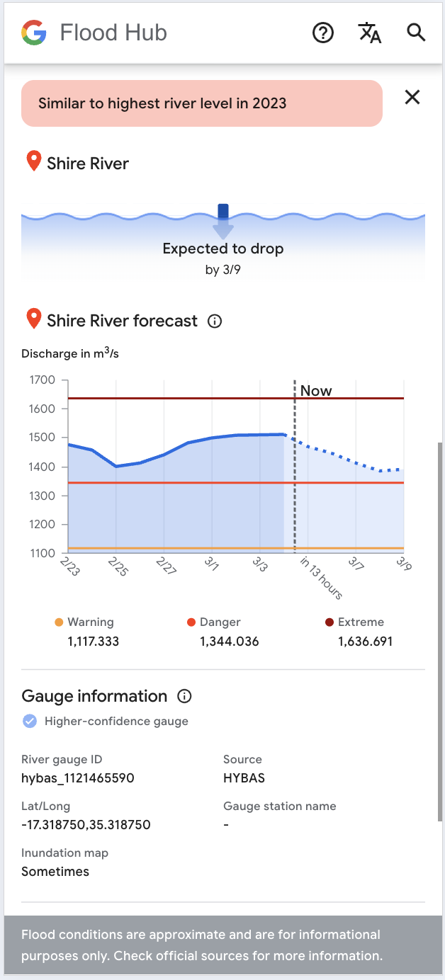Click the Flood Hub title
445x980 pixels.
[x=113, y=33]
